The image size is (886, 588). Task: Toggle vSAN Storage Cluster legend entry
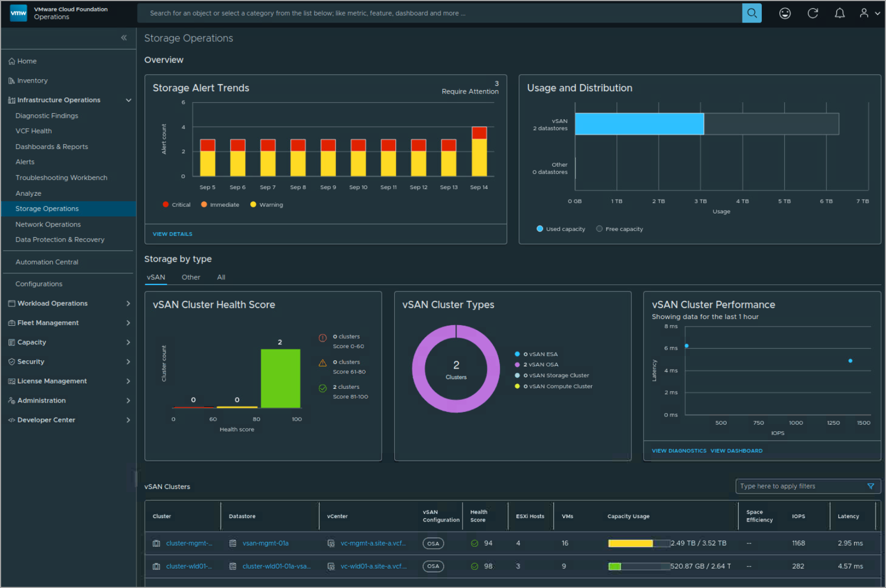pos(552,376)
